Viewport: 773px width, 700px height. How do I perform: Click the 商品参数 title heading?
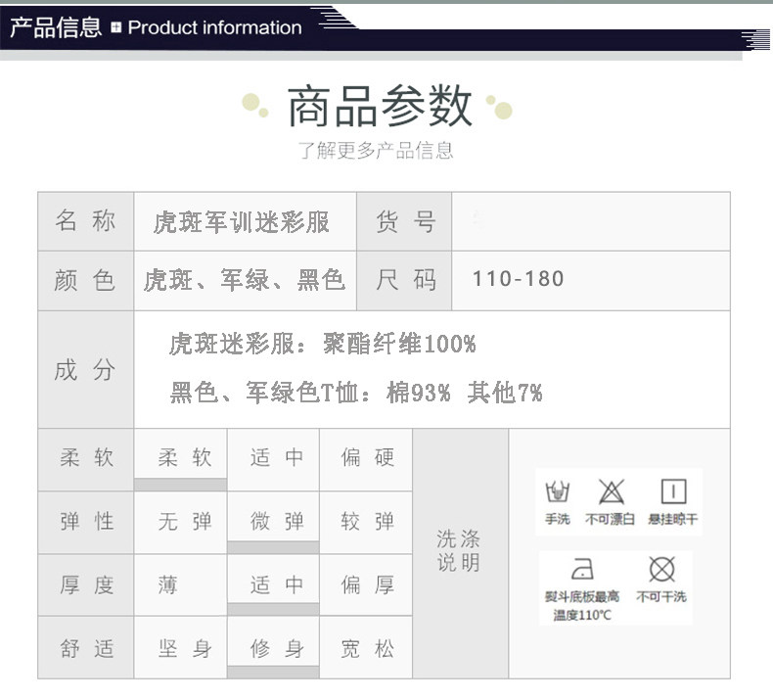tap(380, 106)
